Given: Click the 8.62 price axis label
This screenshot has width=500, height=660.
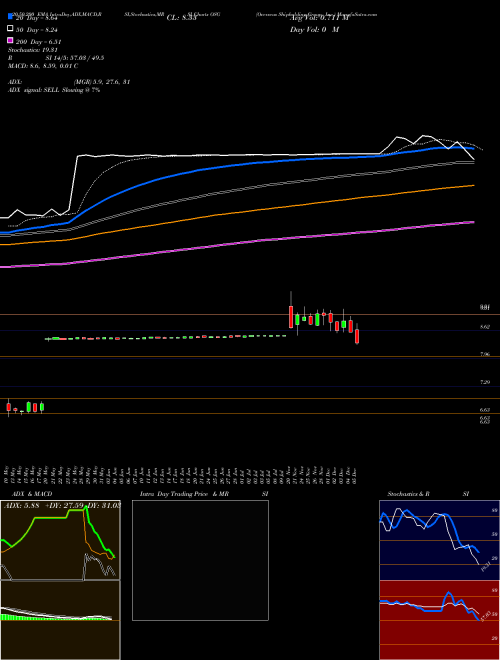Looking at the screenshot, I should (x=485, y=327).
